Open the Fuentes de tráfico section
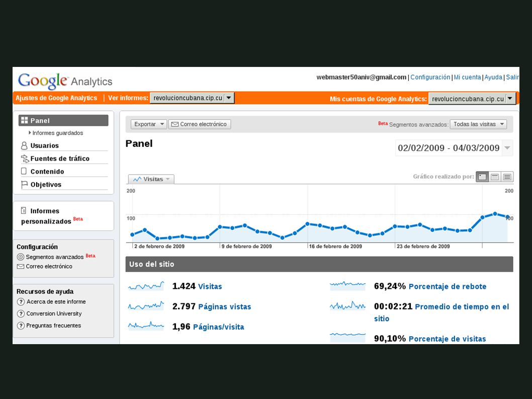532x399 pixels. coord(60,158)
